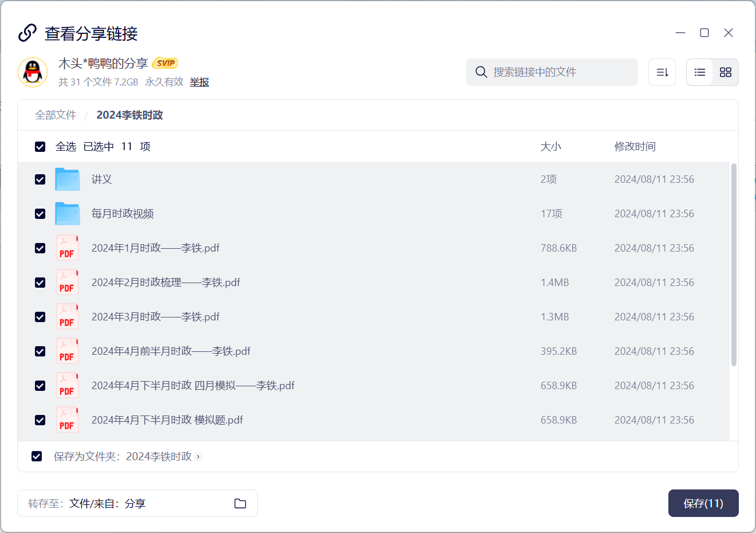
Task: Click the sharer's penguin avatar
Action: click(33, 72)
